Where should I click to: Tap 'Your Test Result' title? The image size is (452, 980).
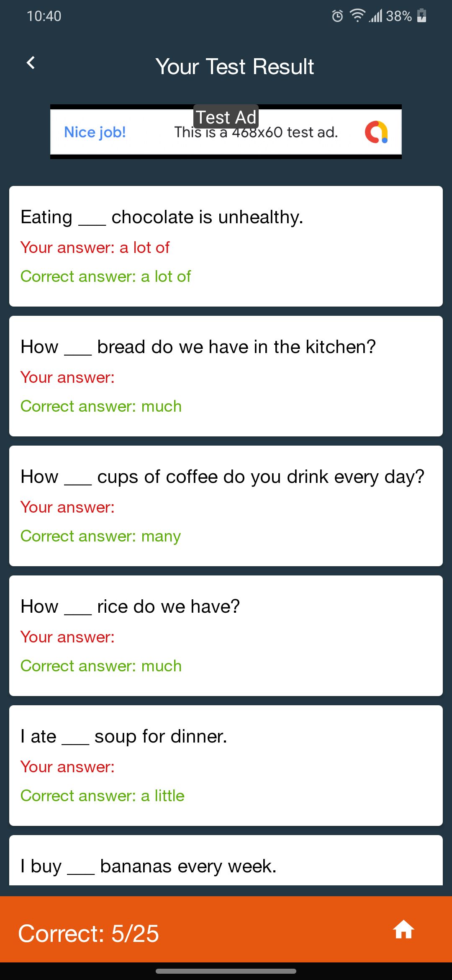tap(235, 67)
